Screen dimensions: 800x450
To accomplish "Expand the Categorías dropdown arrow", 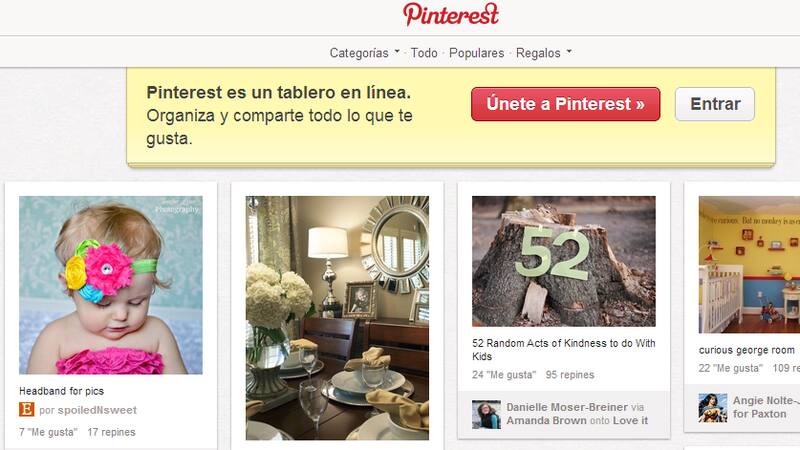I will 397,52.
